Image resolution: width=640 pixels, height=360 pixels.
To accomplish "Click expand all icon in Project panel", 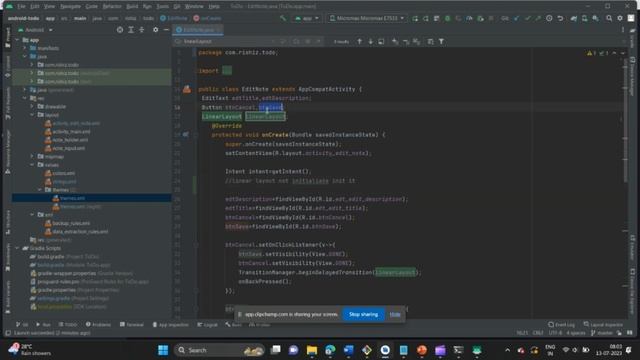I will coord(131,30).
